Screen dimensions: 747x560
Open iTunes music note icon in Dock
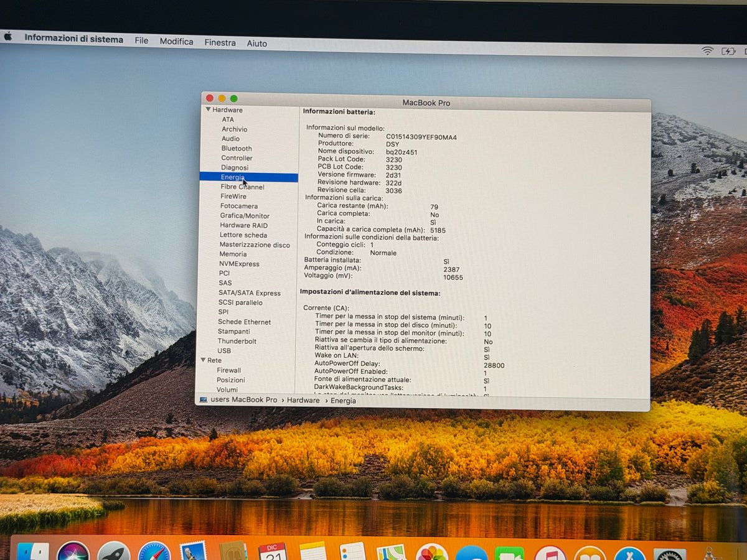pos(550,553)
